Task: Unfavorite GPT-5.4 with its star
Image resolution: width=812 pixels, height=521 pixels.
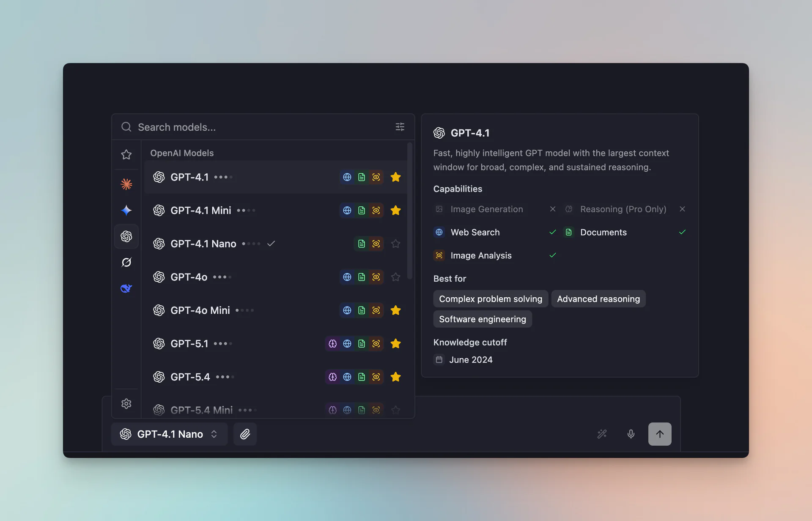Action: point(395,377)
